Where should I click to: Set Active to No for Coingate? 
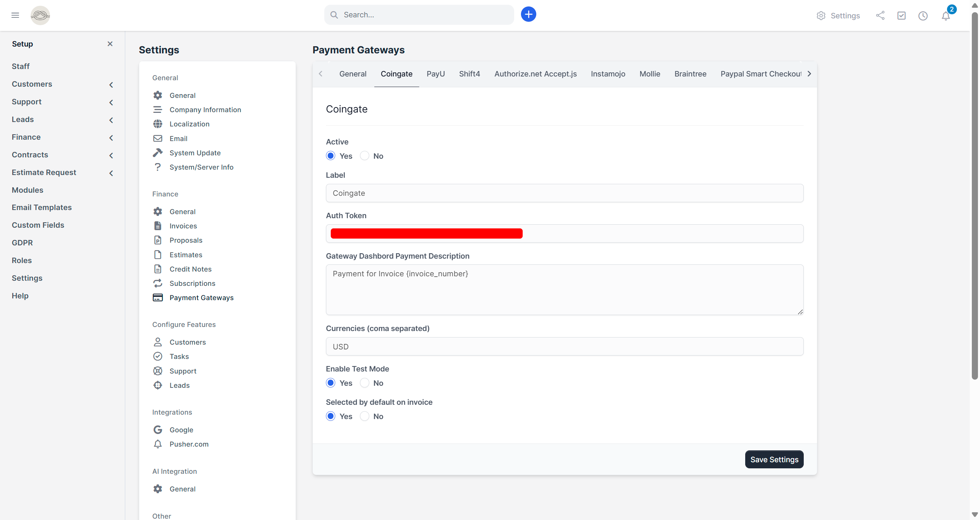coord(364,155)
